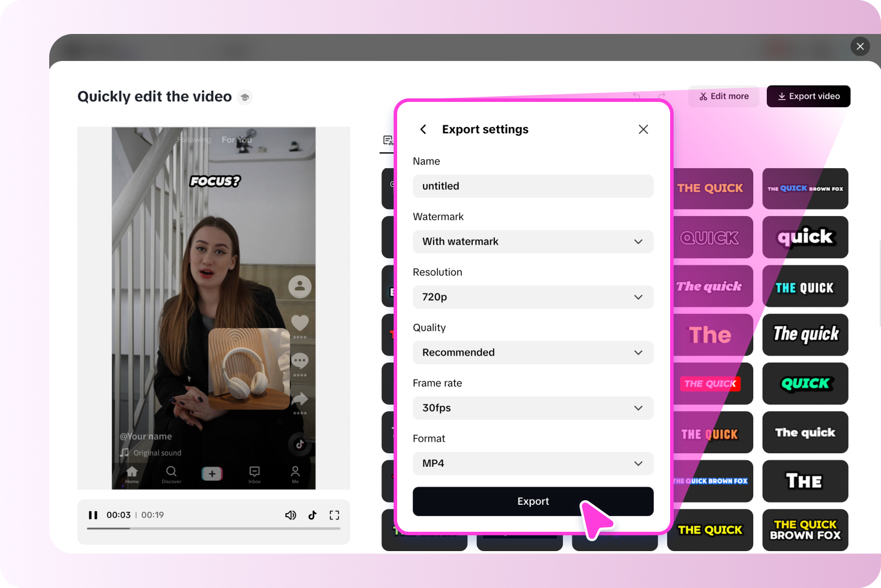Click the TikTok icon in the player bar

[312, 515]
